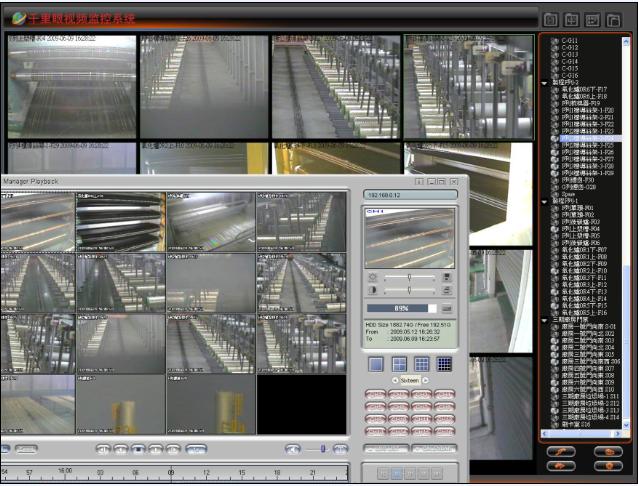Image resolution: width=638 pixels, height=486 pixels.
Task: Click the icon right of the brightness slider
Action: tap(446, 278)
